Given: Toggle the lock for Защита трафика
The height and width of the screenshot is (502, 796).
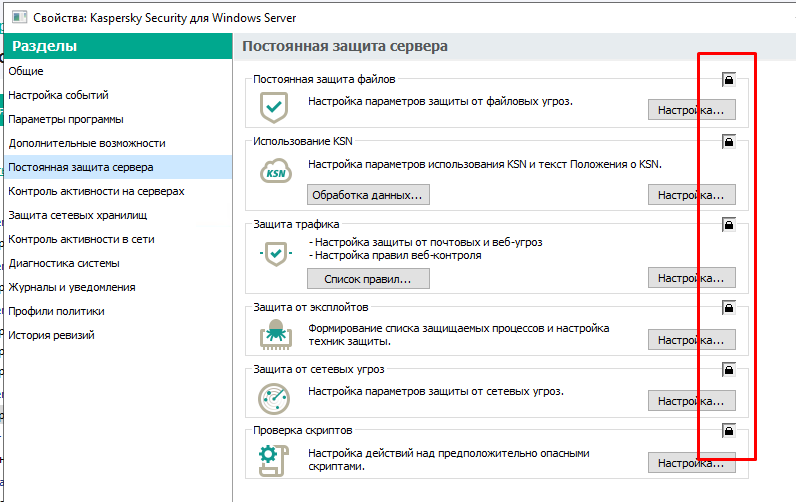Looking at the screenshot, I should click(728, 225).
